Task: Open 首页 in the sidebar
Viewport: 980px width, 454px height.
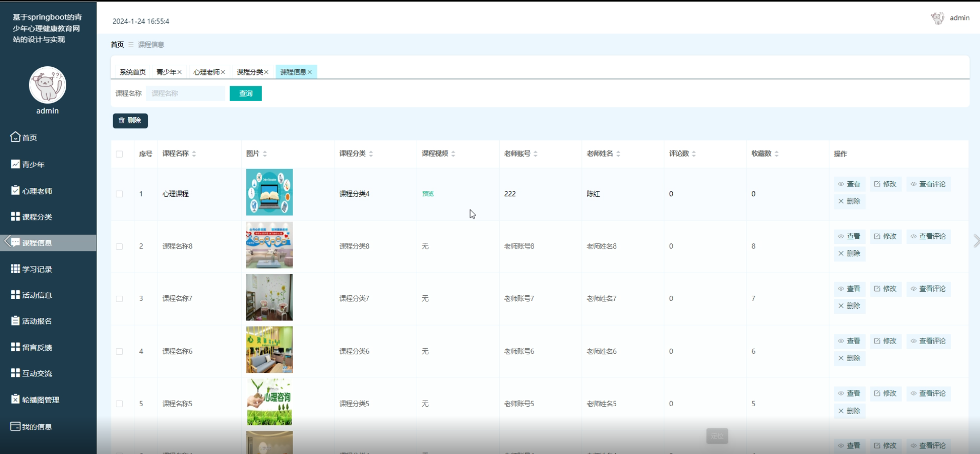Action: click(24, 137)
